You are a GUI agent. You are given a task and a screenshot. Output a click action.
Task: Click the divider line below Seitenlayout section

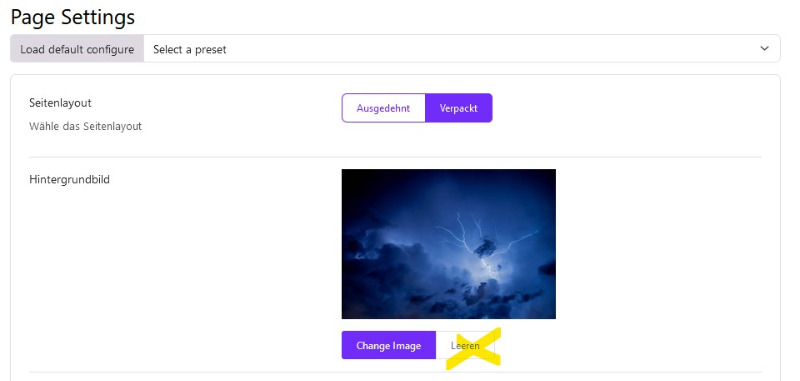[395, 157]
